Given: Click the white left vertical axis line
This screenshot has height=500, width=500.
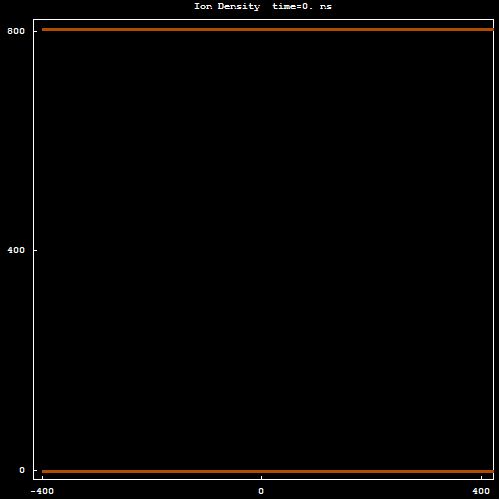Looking at the screenshot, I should pyautogui.click(x=33, y=249).
